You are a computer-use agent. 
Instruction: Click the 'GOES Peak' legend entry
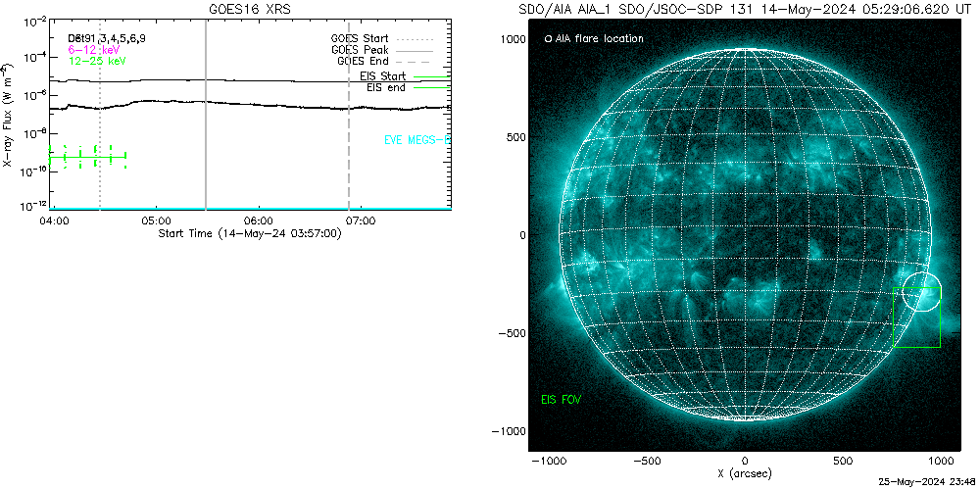382,49
